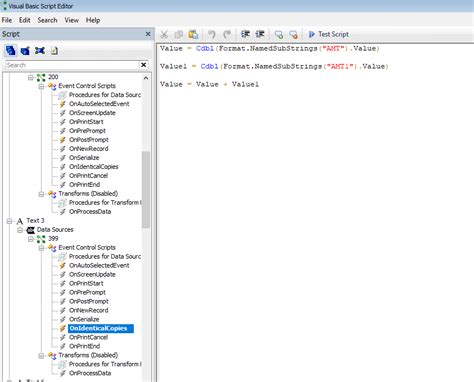Click the comment bubble icon with green dot
This screenshot has height=382, width=474.
coord(279,34)
